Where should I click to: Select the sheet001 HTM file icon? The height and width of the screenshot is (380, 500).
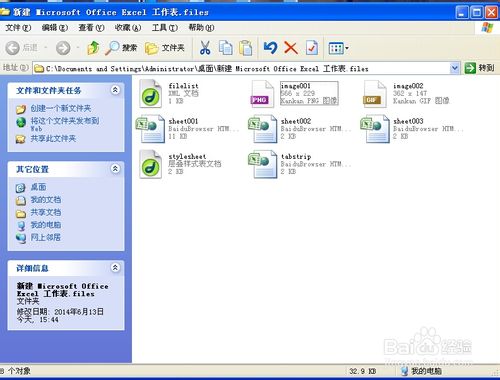[x=150, y=129]
